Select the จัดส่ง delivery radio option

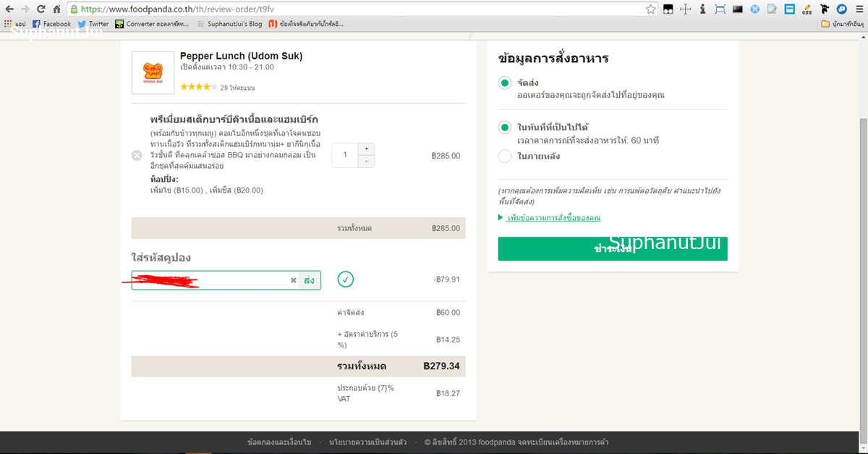(x=505, y=83)
